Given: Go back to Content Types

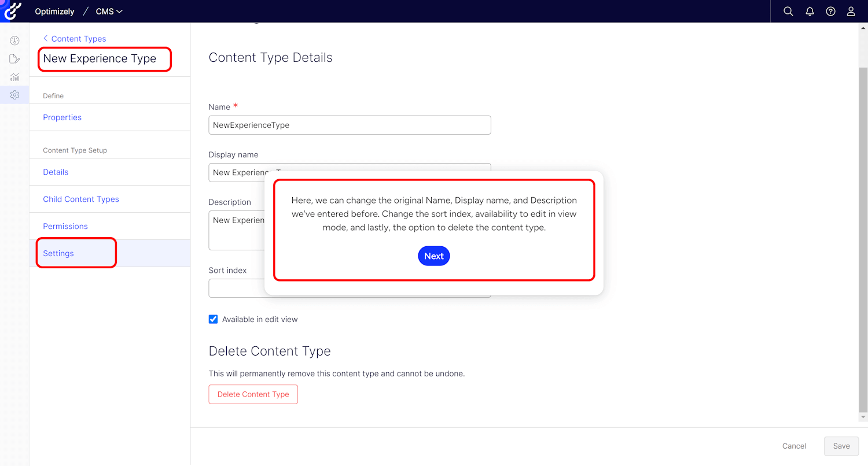Looking at the screenshot, I should click(75, 39).
